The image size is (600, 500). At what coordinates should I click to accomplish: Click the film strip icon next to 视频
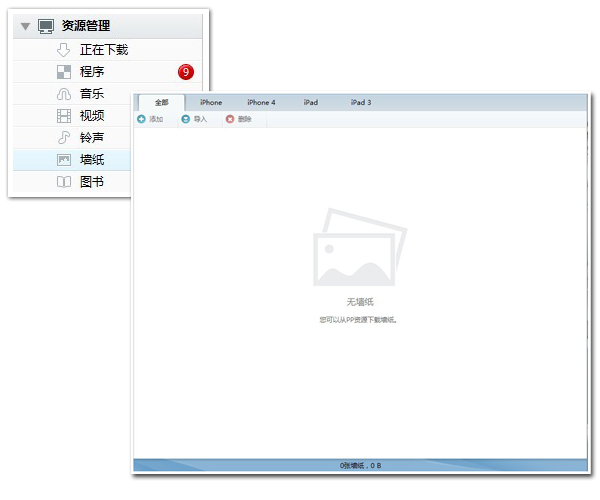click(x=64, y=116)
